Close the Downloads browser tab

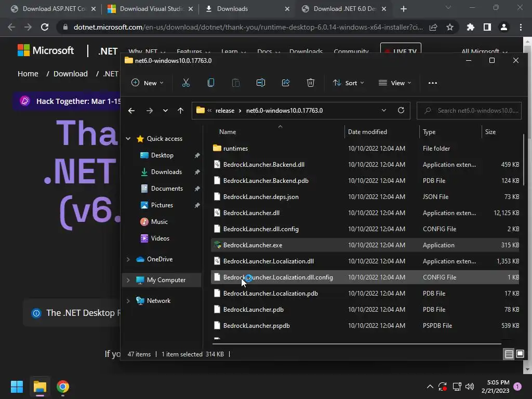(287, 9)
